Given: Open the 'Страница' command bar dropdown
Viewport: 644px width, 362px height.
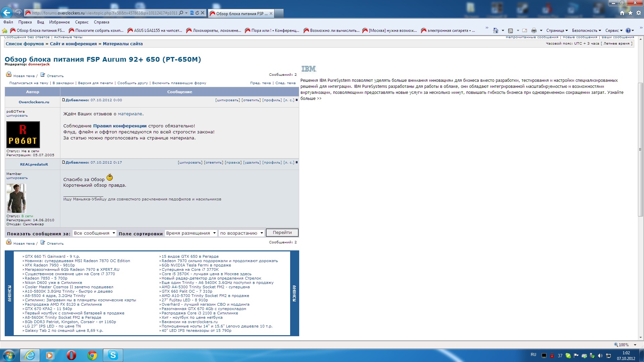Looking at the screenshot, I should 557,31.
